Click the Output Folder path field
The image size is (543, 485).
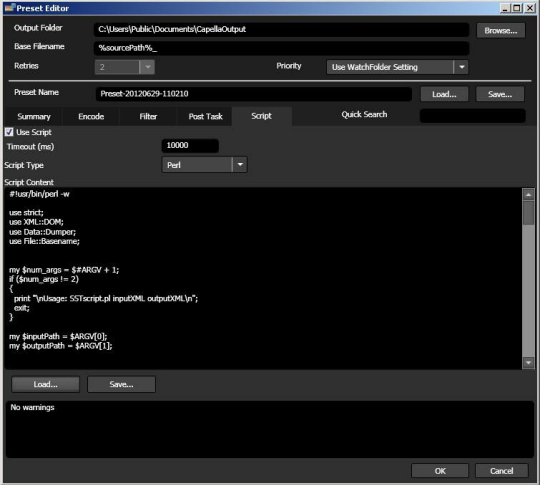coord(281,29)
